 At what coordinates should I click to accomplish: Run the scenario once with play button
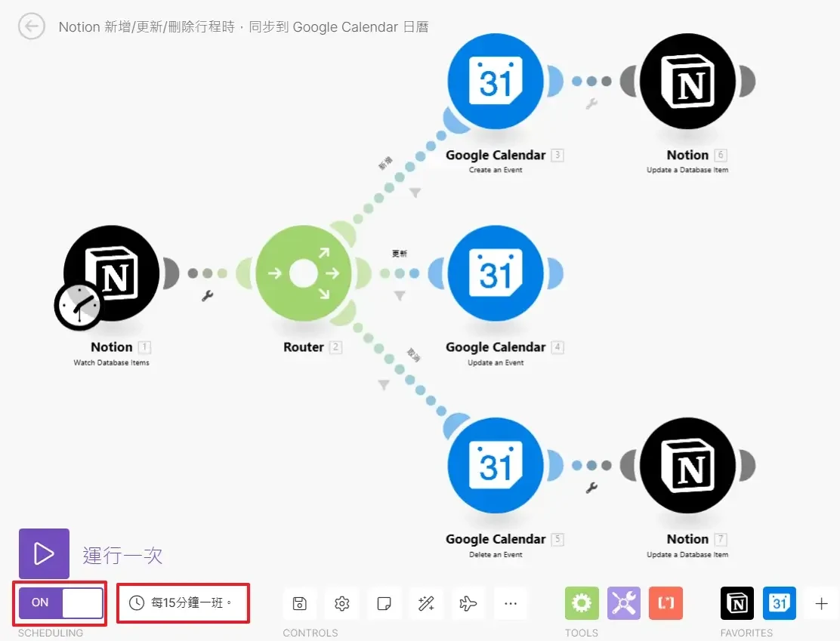coord(44,553)
